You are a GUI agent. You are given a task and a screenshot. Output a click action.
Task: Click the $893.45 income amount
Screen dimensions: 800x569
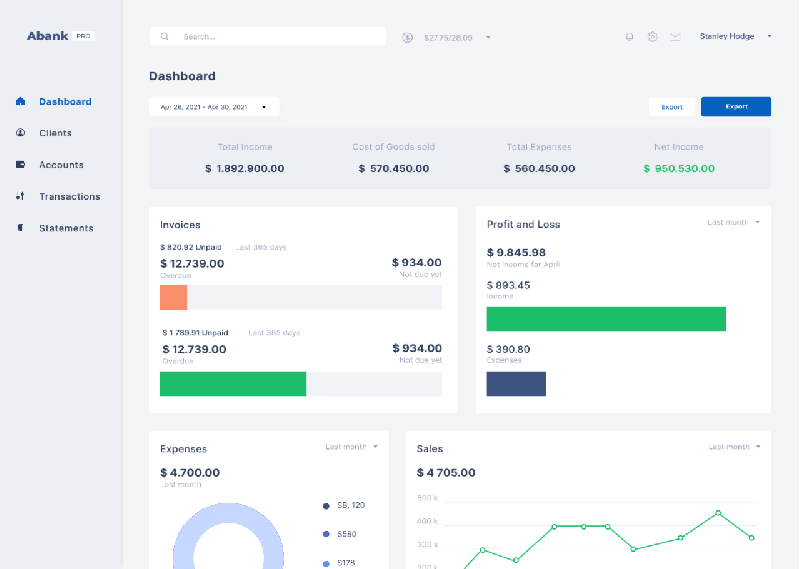509,285
